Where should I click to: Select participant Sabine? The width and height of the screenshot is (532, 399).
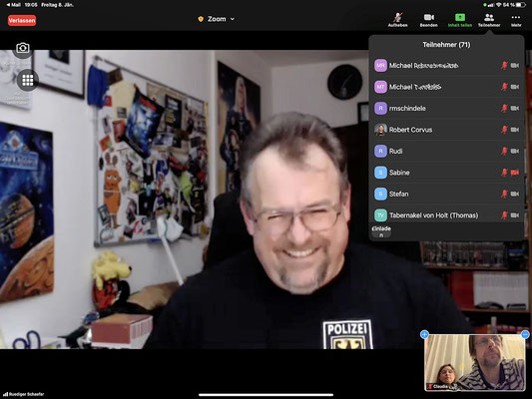446,173
